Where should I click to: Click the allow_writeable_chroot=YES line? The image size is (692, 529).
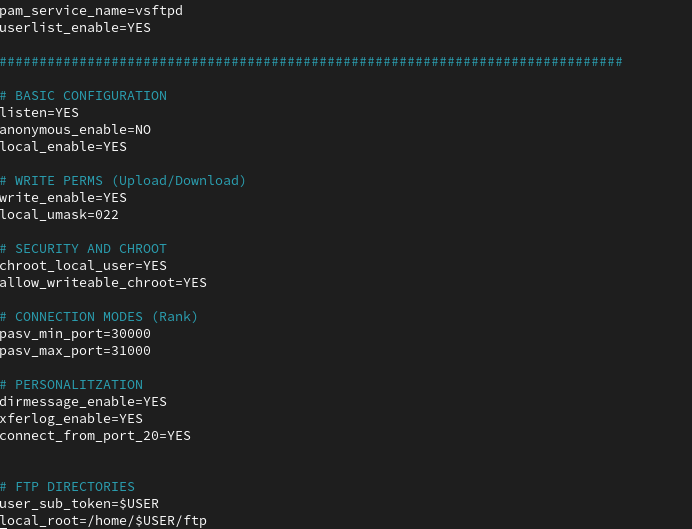(103, 283)
